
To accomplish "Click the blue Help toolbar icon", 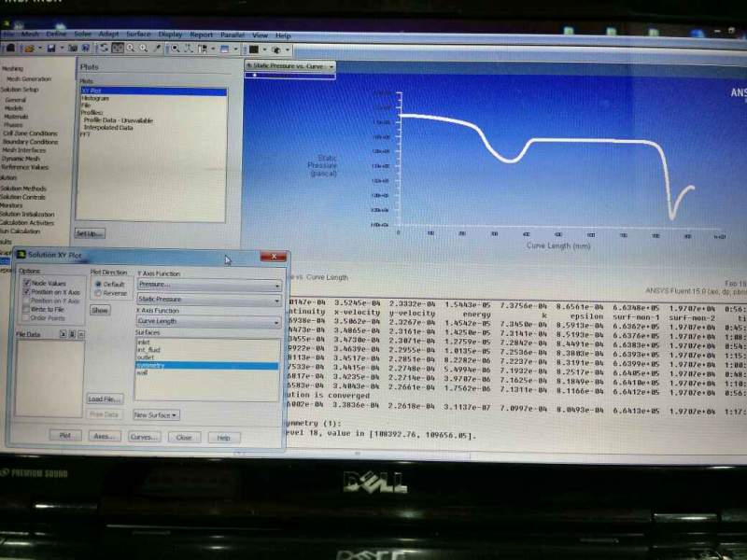I will [x=86, y=49].
